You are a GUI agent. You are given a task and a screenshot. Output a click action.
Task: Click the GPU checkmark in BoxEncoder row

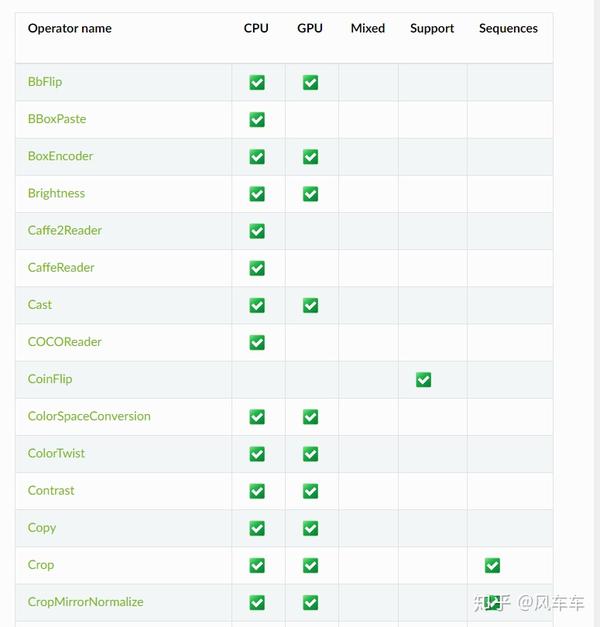310,157
